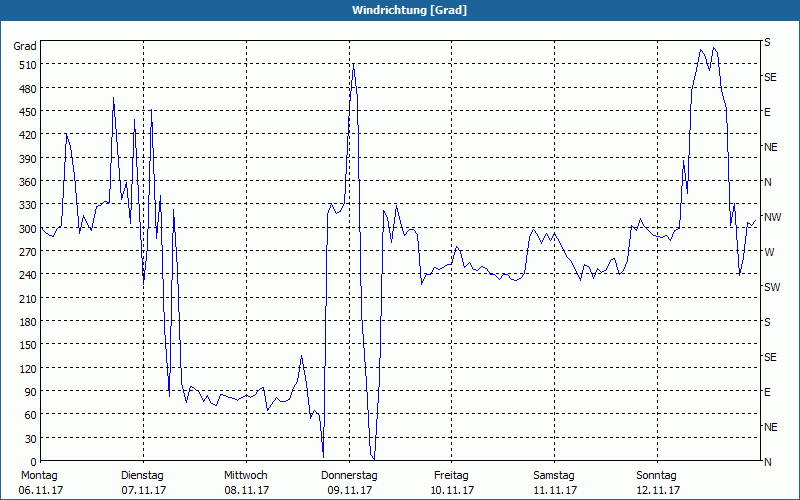Image resolution: width=800 pixels, height=500 pixels.
Task: Click the 30 y-axis value
Action: pyautogui.click(x=31, y=439)
